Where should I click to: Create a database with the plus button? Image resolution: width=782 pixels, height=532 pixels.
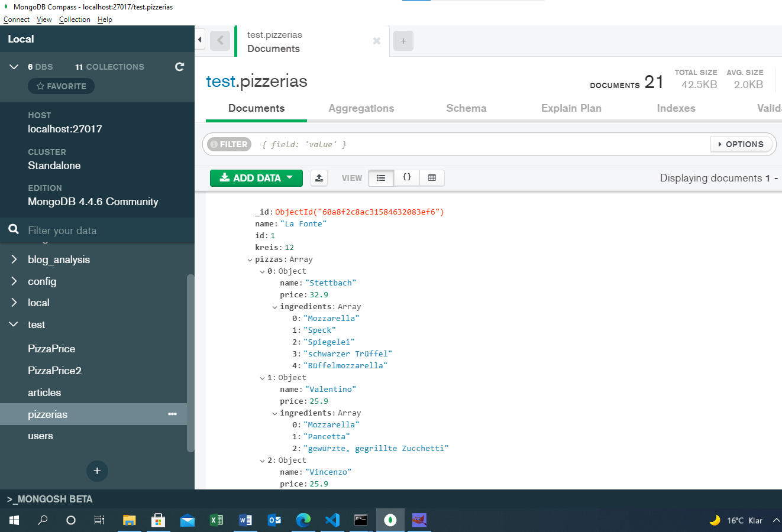[97, 471]
